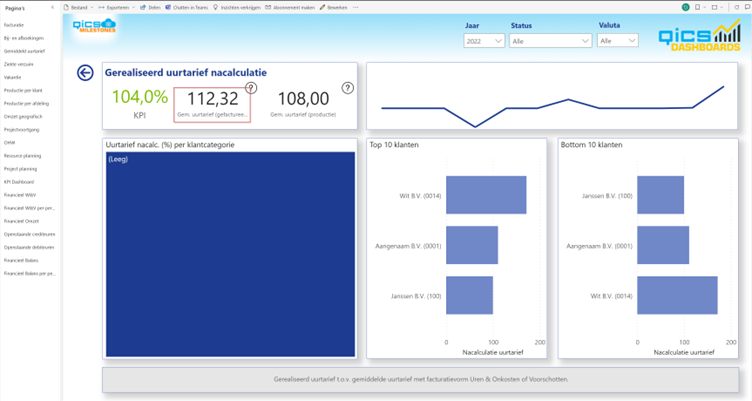The height and width of the screenshot is (401, 752).
Task: Click the 'Top 10 klanten' chart title
Action: 394,145
